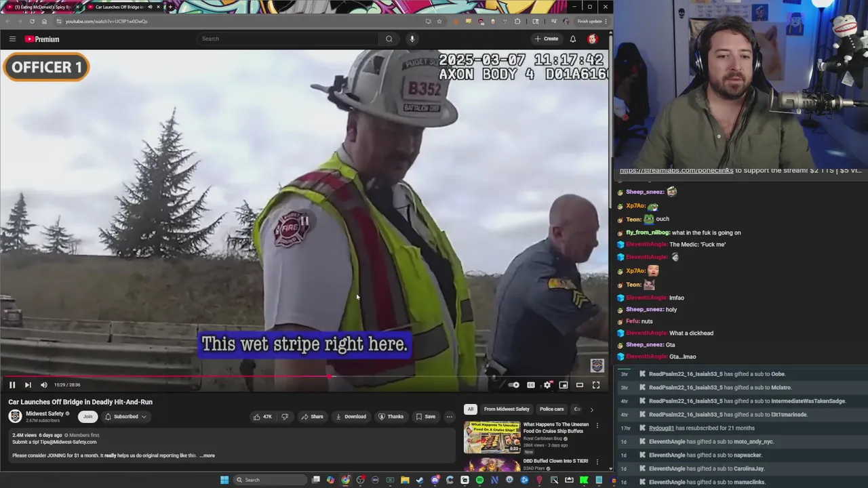Screen dimensions: 868x488
Task: Open the DBD Buffed Clown Into S TIER title
Action: (x=555, y=461)
